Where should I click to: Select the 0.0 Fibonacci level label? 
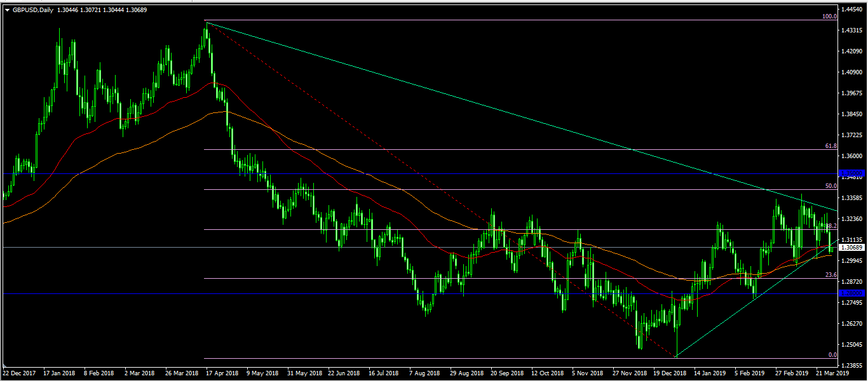pyautogui.click(x=832, y=355)
